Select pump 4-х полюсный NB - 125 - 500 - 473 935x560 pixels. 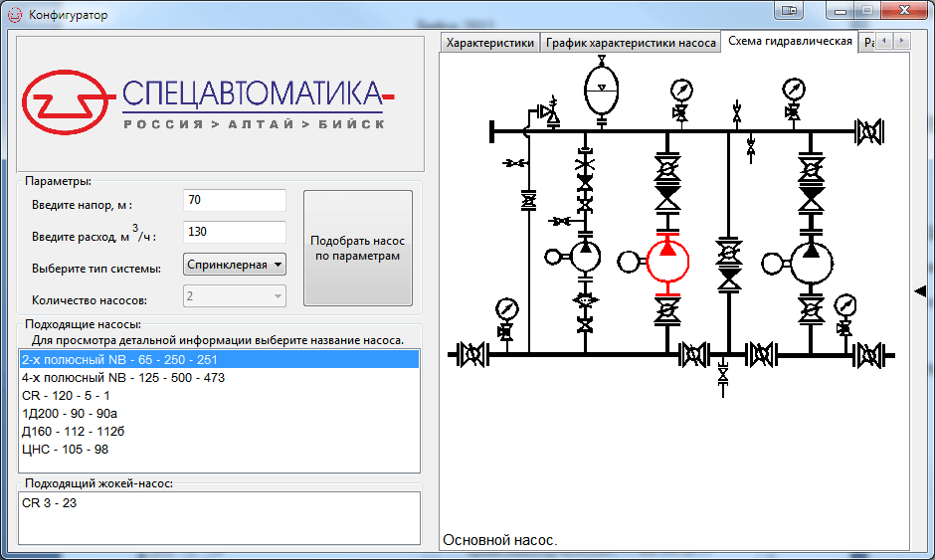pyautogui.click(x=220, y=378)
